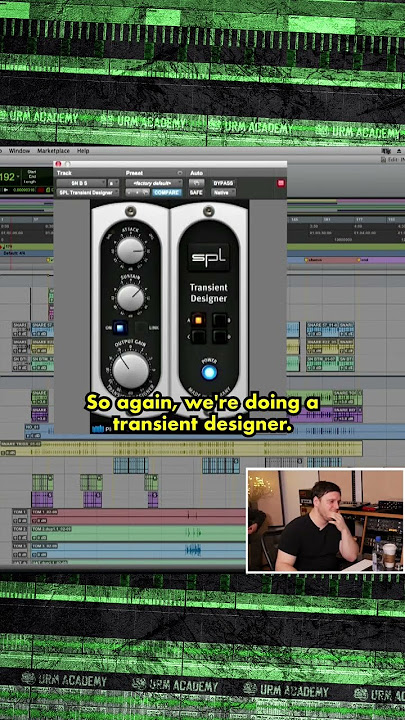Click the COMPARE button
Image resolution: width=405 pixels, height=720 pixels.
pyautogui.click(x=167, y=192)
